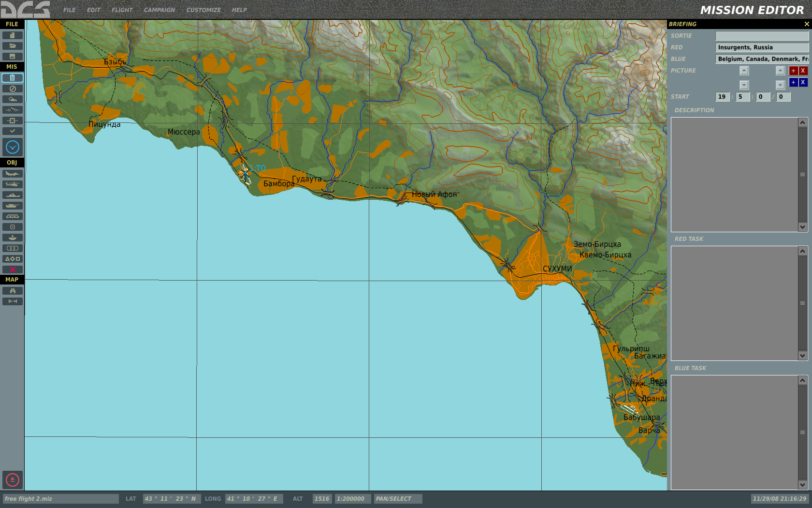Open weather settings sun-cloud icon
This screenshot has height=508, width=812.
click(13, 99)
